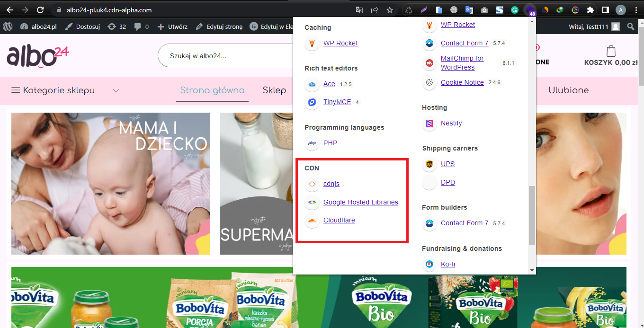Screen dimensions: 644x328
Task: Click the Ace editor cloud icon
Action: (x=312, y=84)
